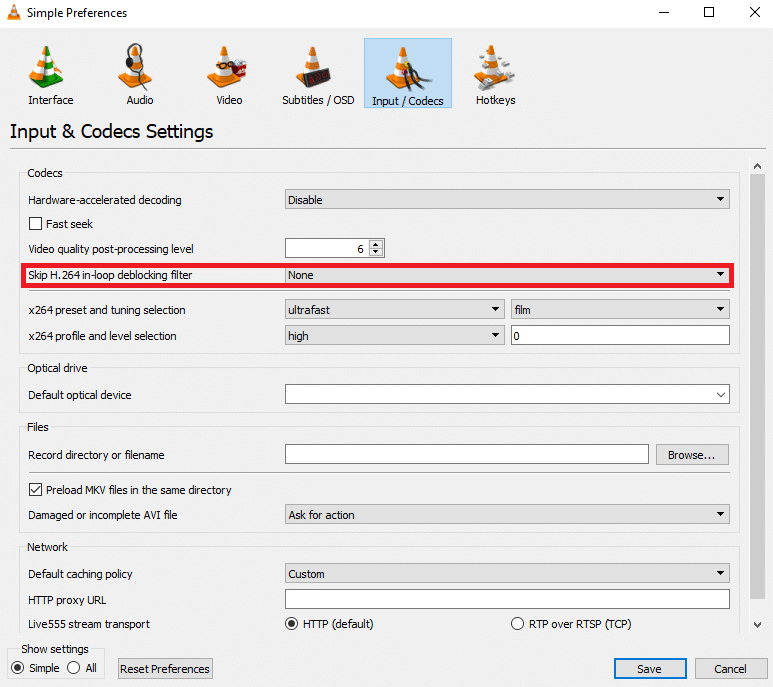Click the vertical scrollbar thumb
773x687 pixels.
click(x=757, y=386)
